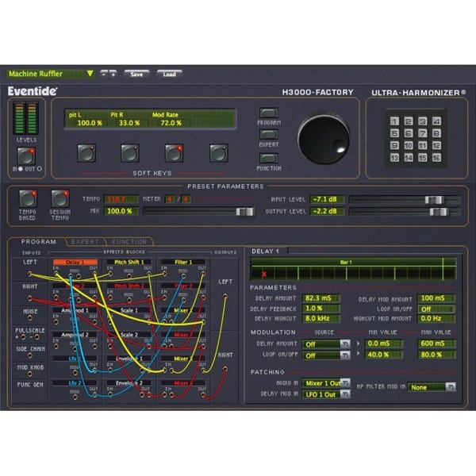
Task: Push the soft key under pit L
Action: pyautogui.click(x=86, y=152)
